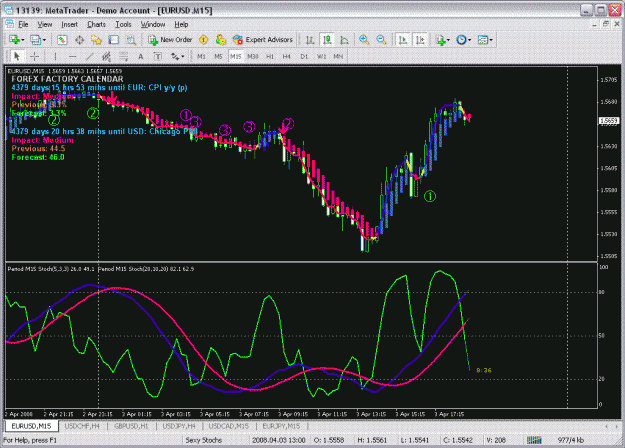Set timeframe to W1
The height and width of the screenshot is (448, 625).
point(321,57)
